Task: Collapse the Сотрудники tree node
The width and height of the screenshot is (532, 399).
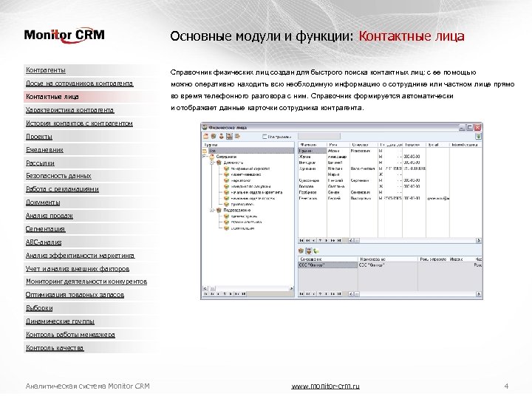Action: pos(205,157)
